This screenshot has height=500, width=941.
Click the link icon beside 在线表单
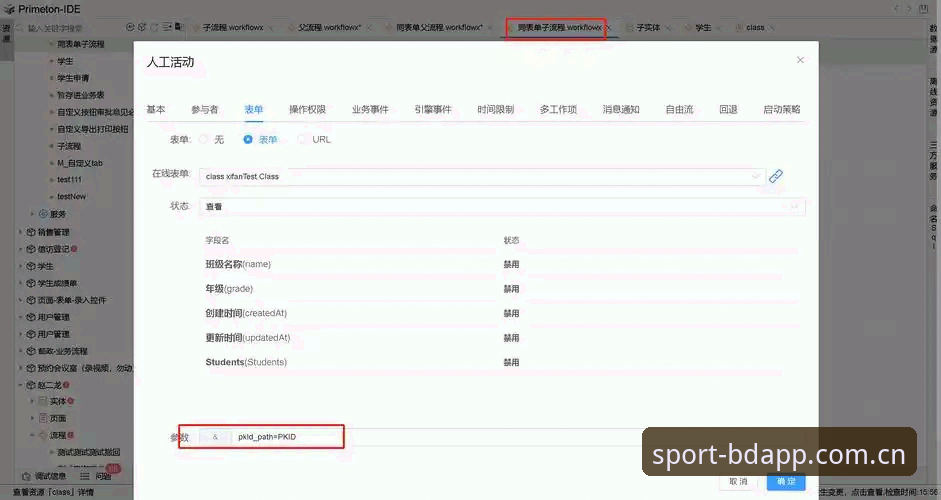775,176
